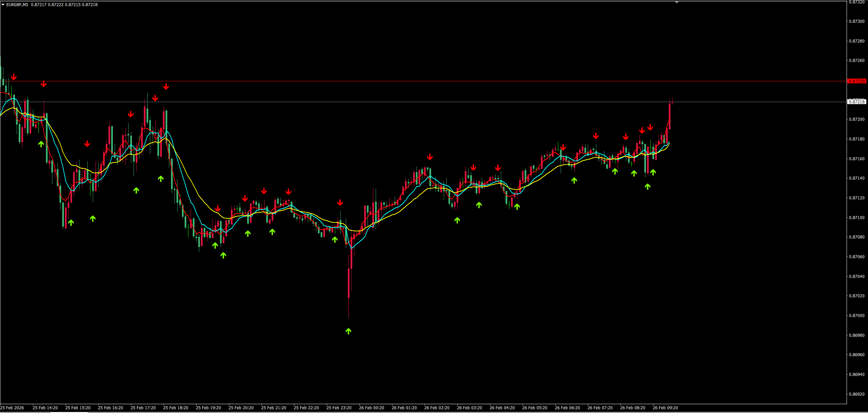Click the only red arrow above the red line
The width and height of the screenshot is (868, 413).
pyautogui.click(x=14, y=77)
